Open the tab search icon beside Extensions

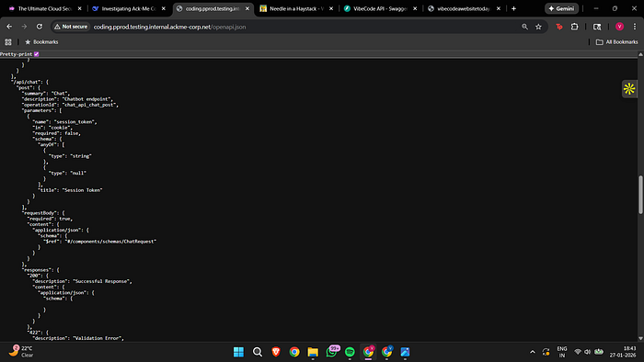597,27
